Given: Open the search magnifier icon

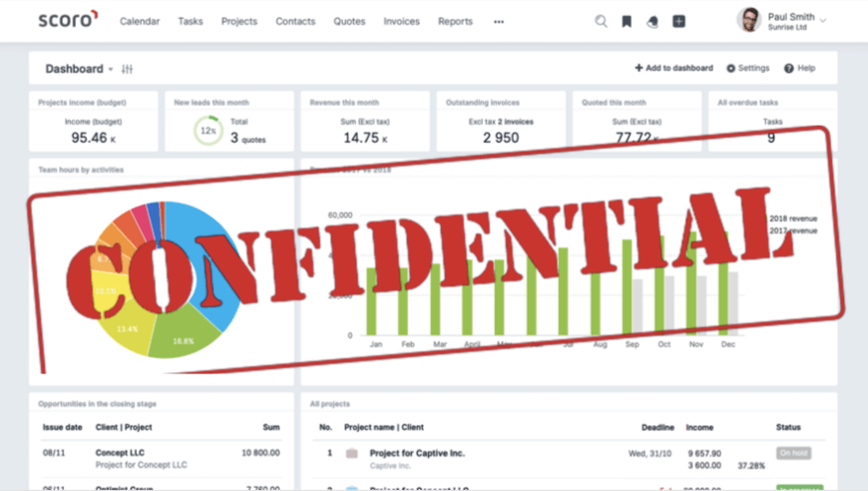Looking at the screenshot, I should tap(601, 22).
